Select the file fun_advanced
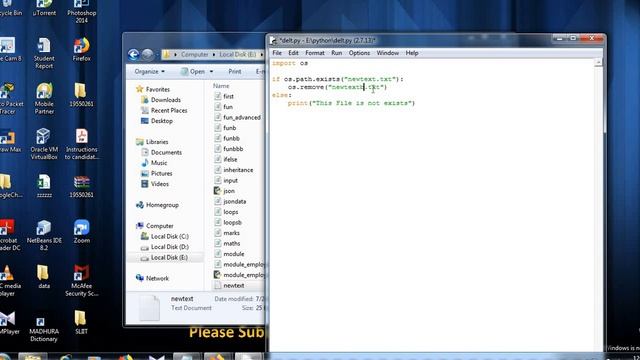The height and width of the screenshot is (360, 640). pyautogui.click(x=238, y=118)
